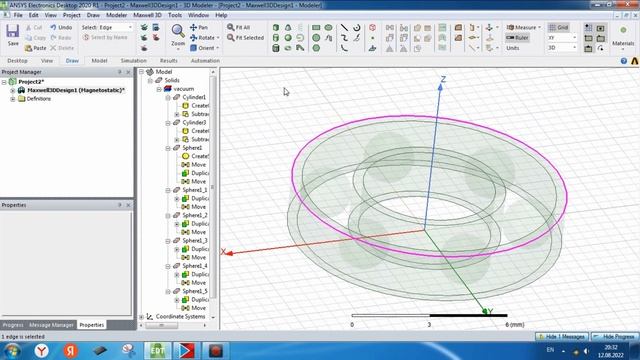640x360 pixels.
Task: Pin the Properties panel
Action: (120, 205)
